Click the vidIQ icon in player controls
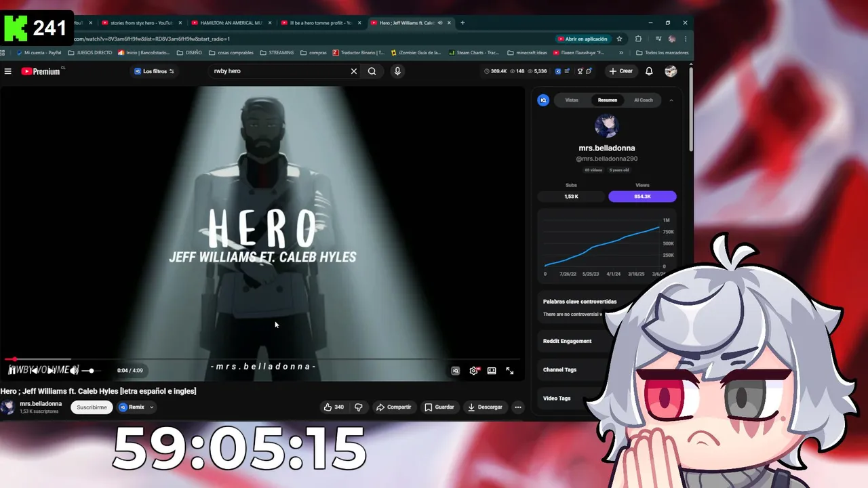The image size is (868, 488). click(x=455, y=371)
